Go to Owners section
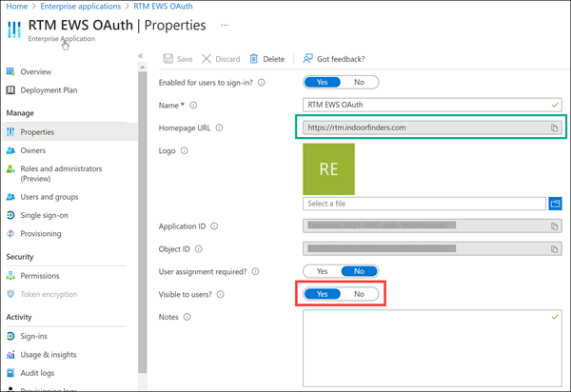Screen dimensions: 571x392 [32, 150]
